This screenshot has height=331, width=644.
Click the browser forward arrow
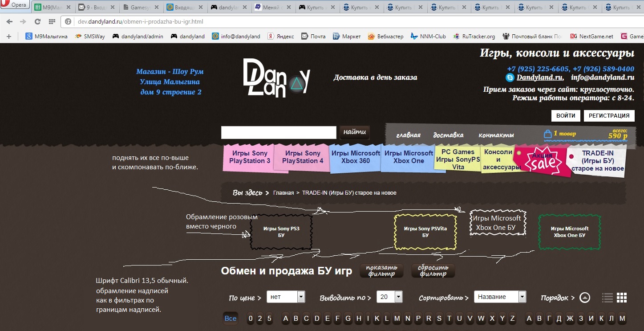click(x=23, y=21)
